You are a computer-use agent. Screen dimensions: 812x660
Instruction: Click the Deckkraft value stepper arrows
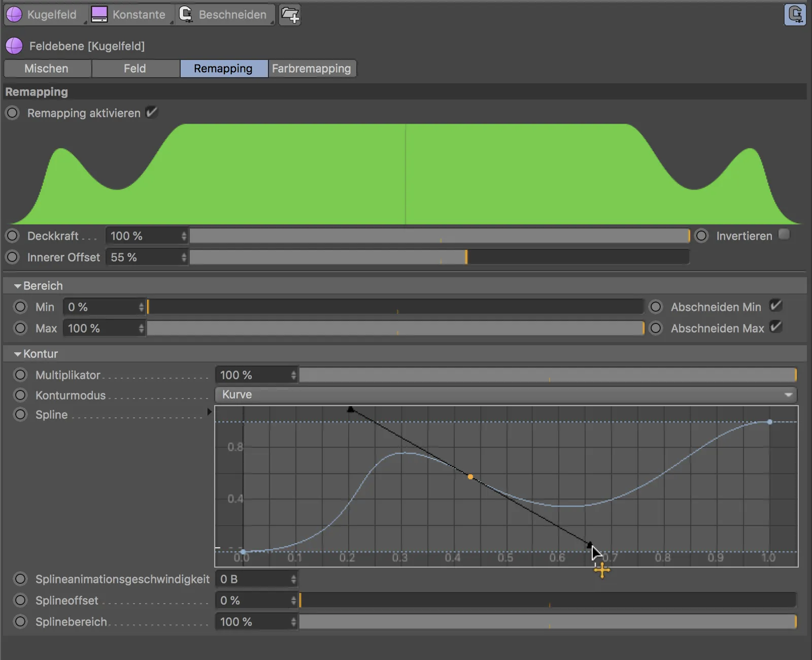pyautogui.click(x=184, y=236)
